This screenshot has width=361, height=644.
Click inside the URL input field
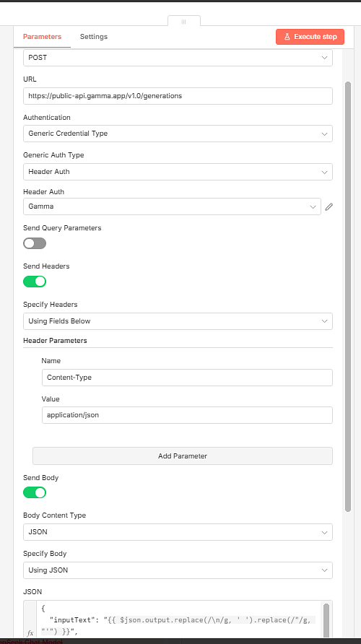coord(178,96)
